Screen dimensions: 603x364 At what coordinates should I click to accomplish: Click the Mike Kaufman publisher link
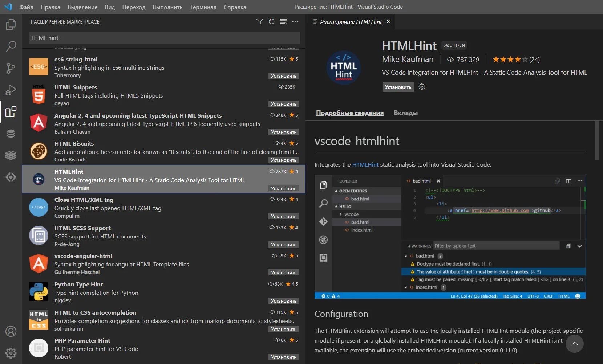pyautogui.click(x=408, y=59)
